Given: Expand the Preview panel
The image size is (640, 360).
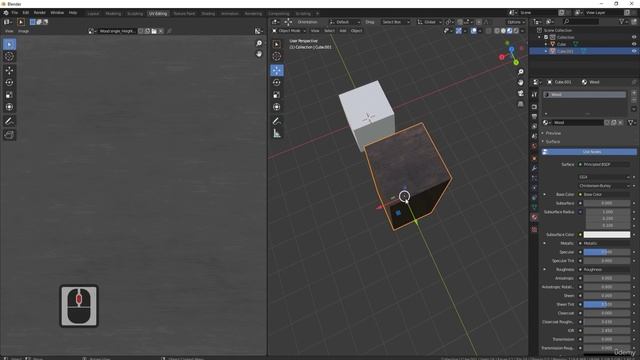Looking at the screenshot, I should pos(553,133).
